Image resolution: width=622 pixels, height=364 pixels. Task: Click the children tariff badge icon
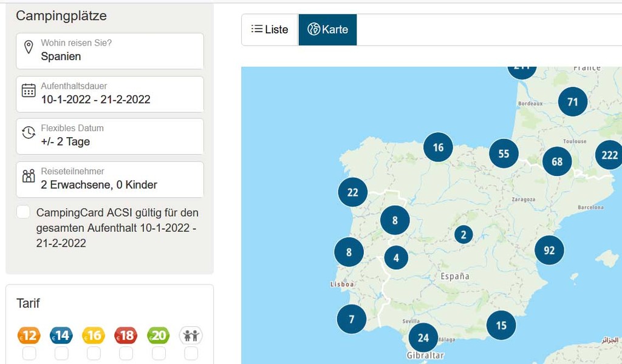(x=191, y=335)
